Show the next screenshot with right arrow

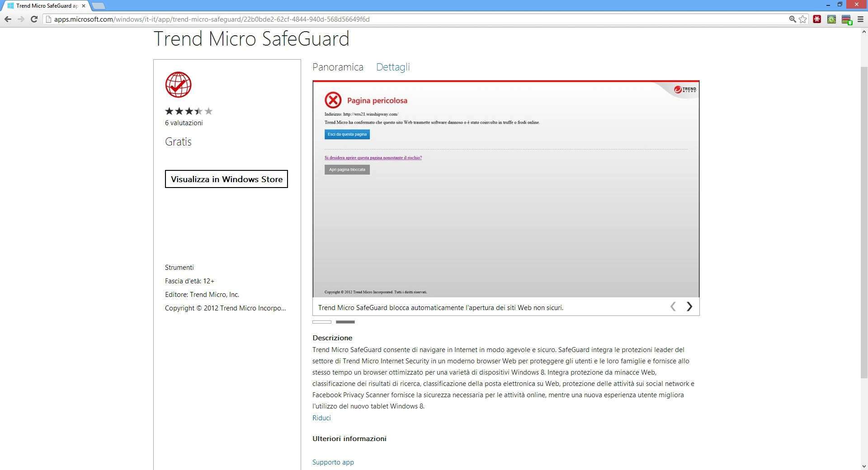pos(689,307)
